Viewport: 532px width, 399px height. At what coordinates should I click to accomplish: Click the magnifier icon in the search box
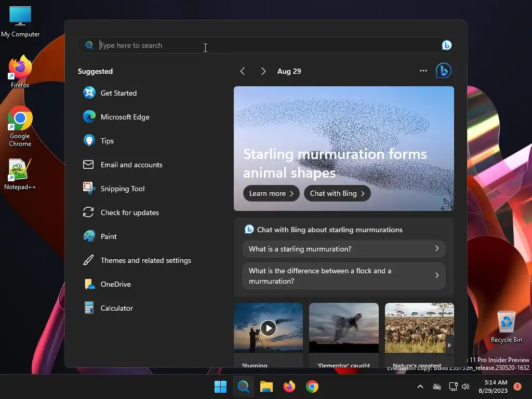(89, 45)
